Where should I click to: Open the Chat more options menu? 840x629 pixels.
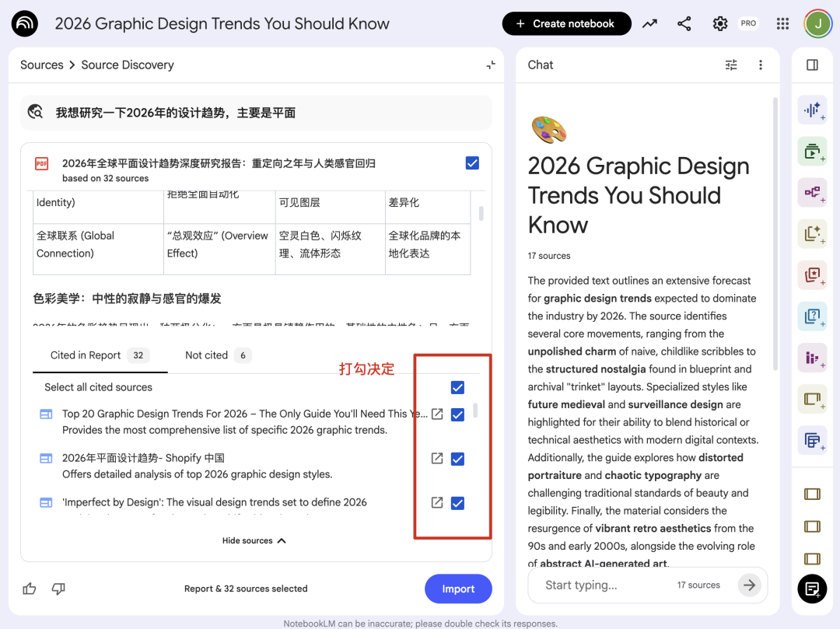click(761, 65)
